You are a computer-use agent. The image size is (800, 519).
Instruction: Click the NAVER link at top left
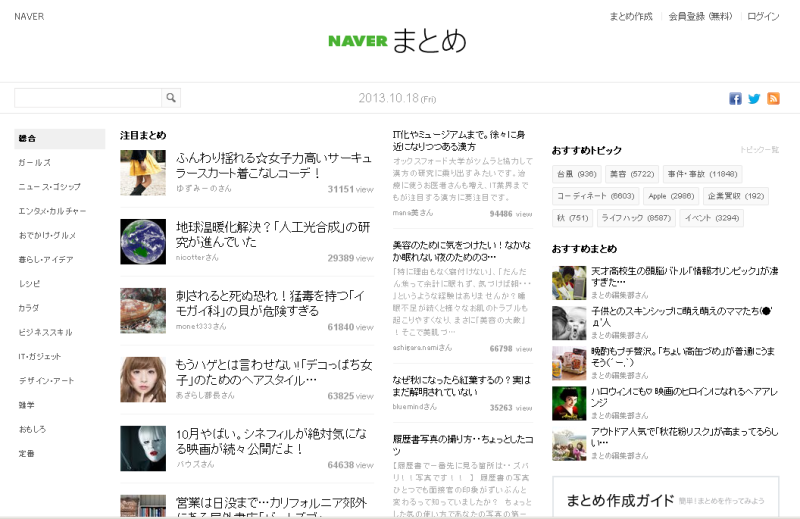[x=29, y=16]
